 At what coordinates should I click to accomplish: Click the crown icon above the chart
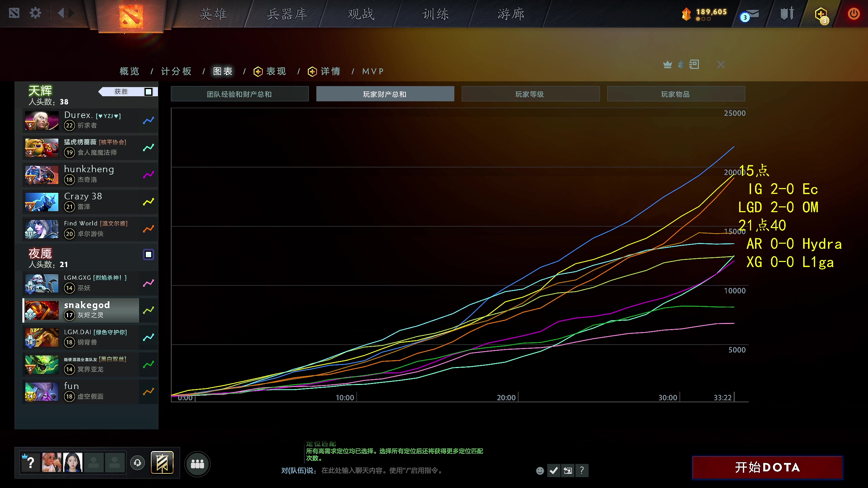coord(667,64)
